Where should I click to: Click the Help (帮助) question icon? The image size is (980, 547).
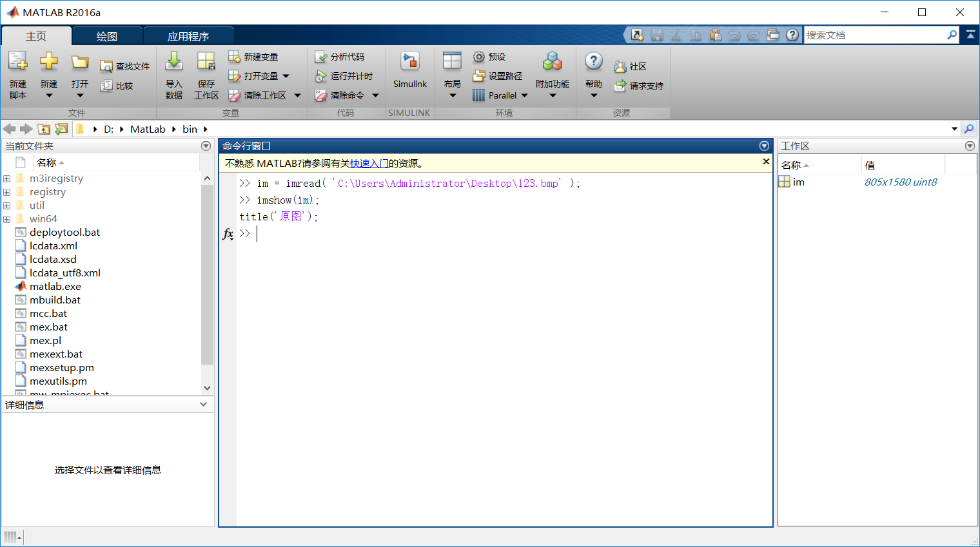(594, 62)
